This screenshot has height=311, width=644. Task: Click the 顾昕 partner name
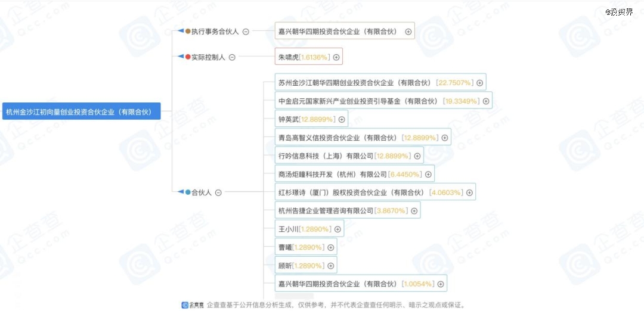click(284, 266)
